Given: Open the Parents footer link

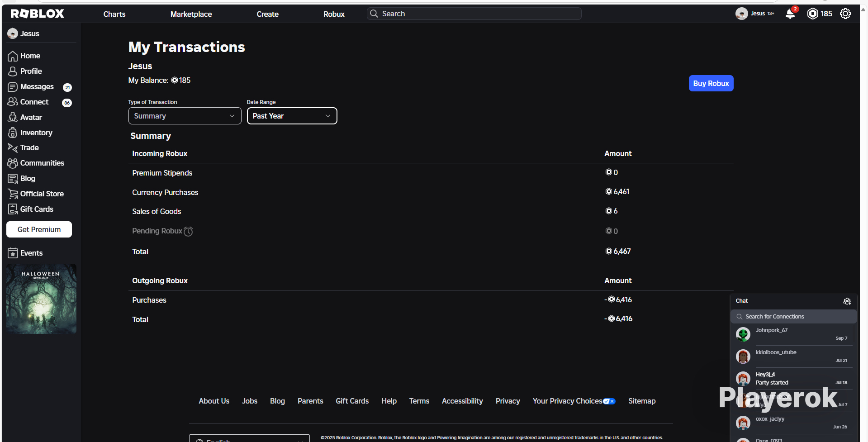Looking at the screenshot, I should [x=310, y=401].
